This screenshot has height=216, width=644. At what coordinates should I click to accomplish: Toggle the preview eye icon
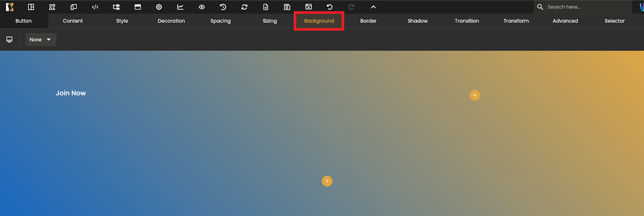(x=202, y=7)
